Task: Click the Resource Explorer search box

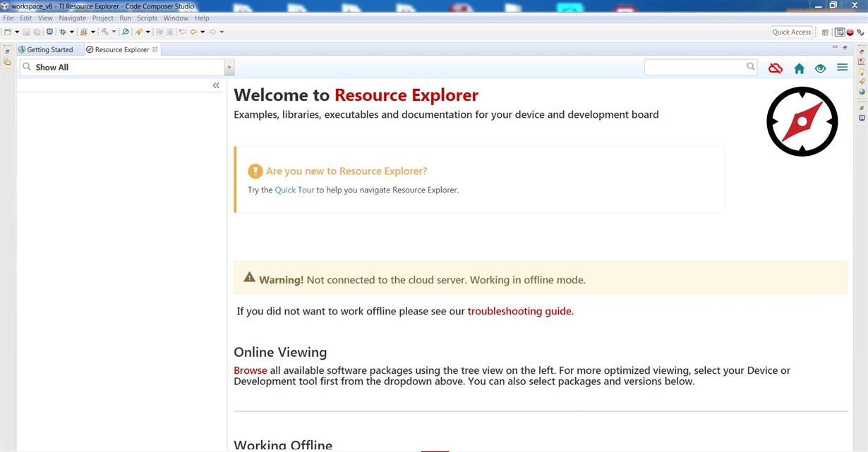Action: [x=701, y=67]
